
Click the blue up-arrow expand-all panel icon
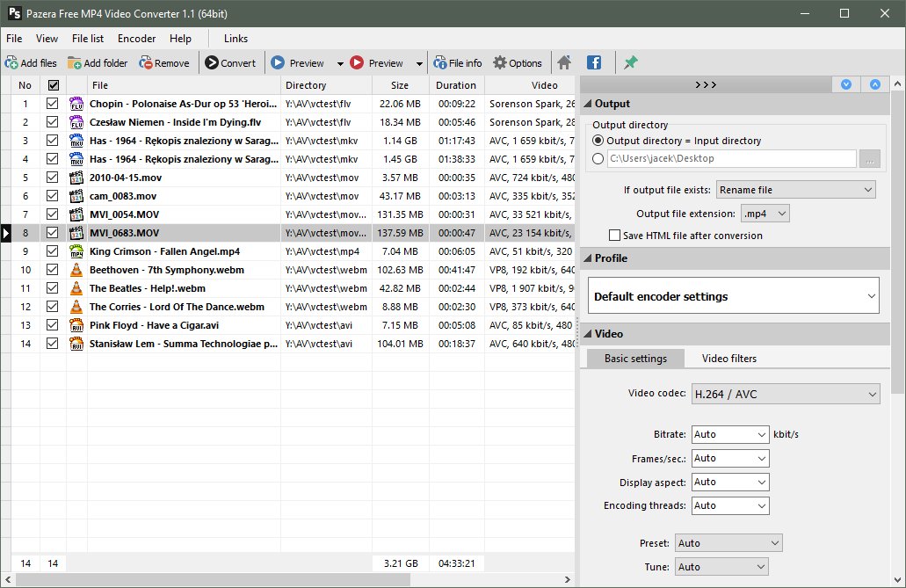(x=875, y=84)
